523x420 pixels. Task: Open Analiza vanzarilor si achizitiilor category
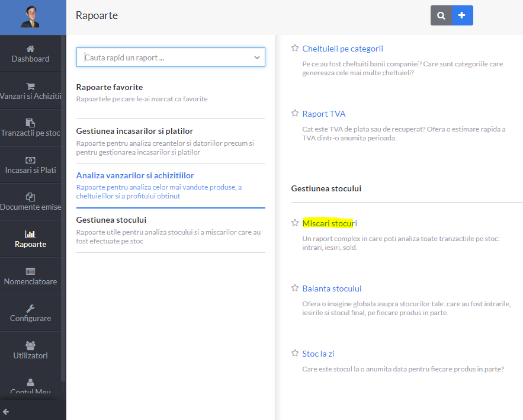click(x=171, y=185)
